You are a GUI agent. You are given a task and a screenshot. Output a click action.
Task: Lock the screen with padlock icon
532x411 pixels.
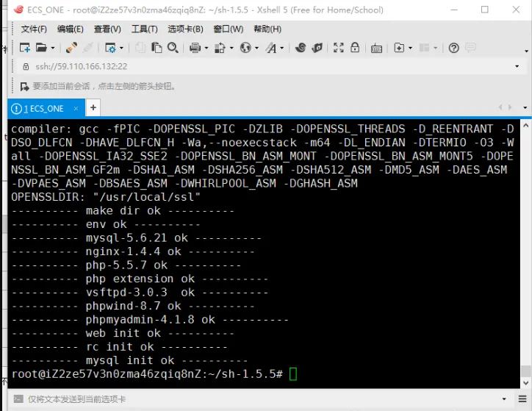355,47
